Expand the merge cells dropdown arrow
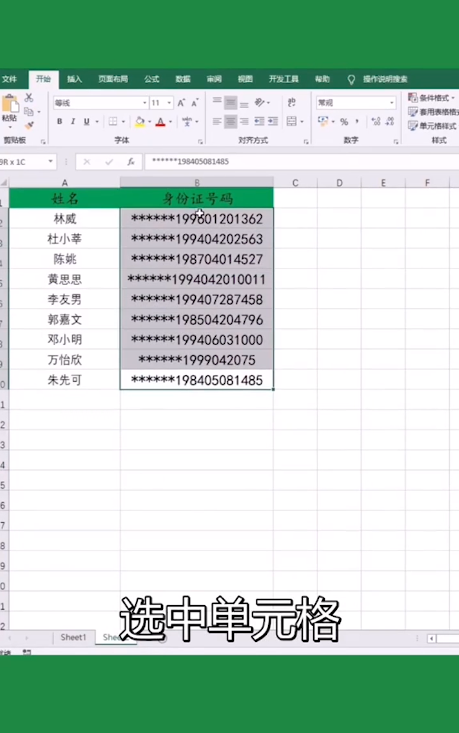The width and height of the screenshot is (459, 733). [302, 122]
